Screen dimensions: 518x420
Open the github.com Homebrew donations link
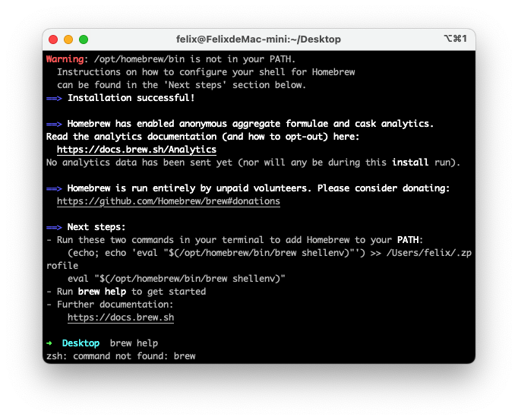[169, 201]
